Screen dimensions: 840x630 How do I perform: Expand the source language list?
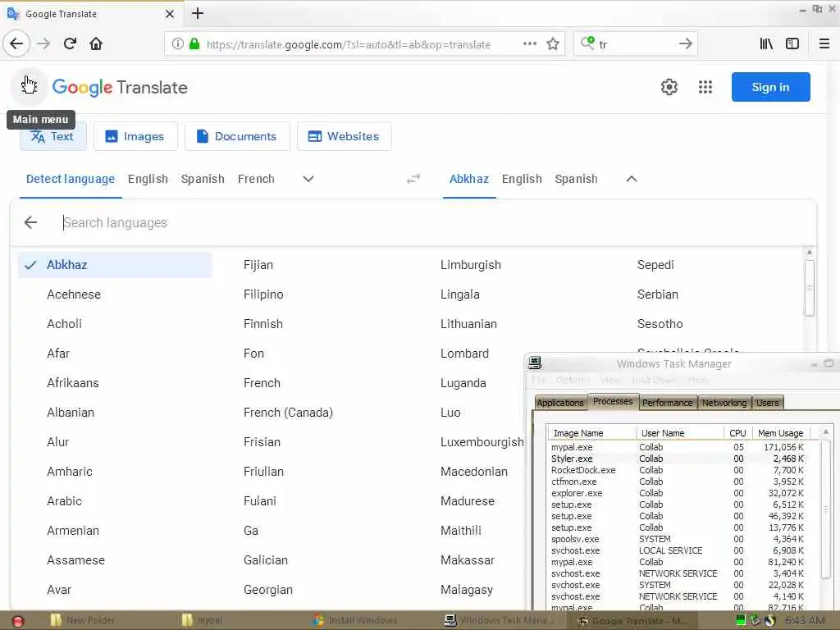coord(308,179)
